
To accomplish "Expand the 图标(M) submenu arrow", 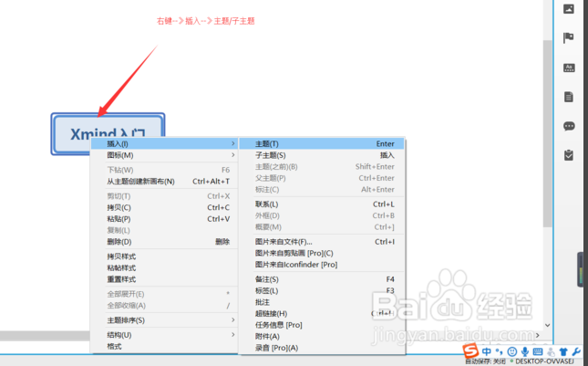I will [232, 154].
